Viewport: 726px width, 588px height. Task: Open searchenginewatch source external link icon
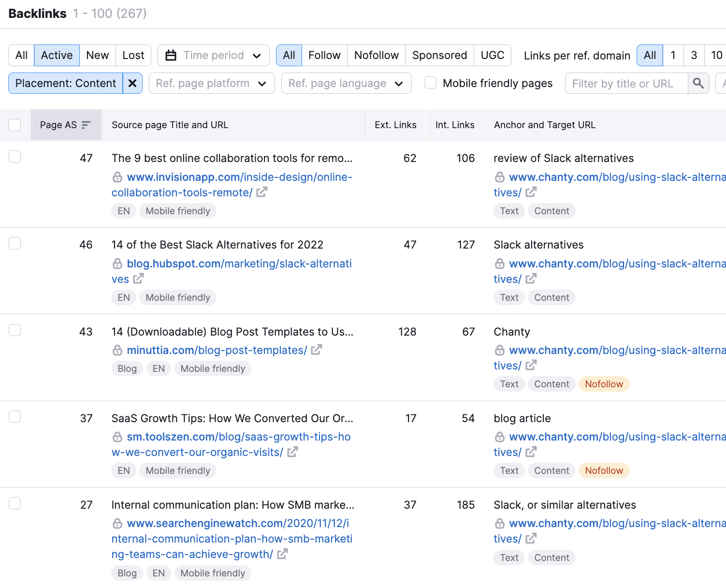282,554
